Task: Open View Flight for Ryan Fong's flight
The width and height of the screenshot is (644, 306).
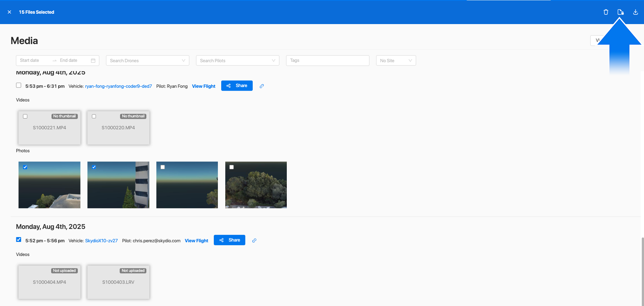Action: 203,86
